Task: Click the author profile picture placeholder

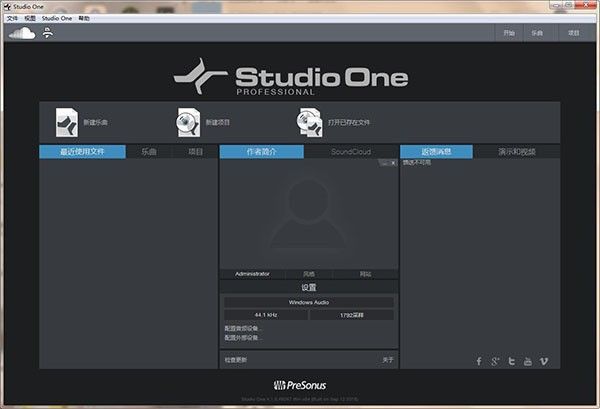Action: 308,214
